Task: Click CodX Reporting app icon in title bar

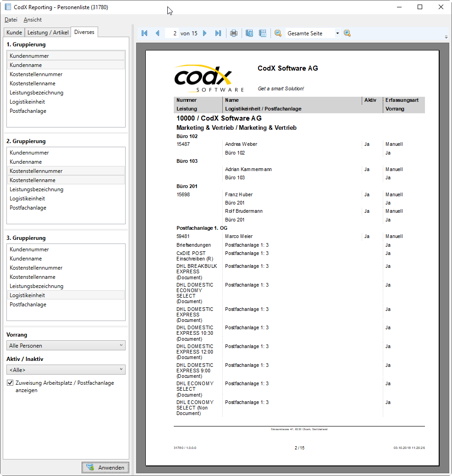Action: [8, 7]
